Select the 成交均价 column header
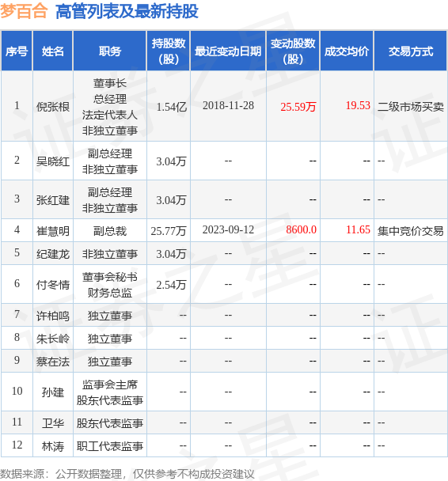Viewport: 448px width, 481px height. 347,51
